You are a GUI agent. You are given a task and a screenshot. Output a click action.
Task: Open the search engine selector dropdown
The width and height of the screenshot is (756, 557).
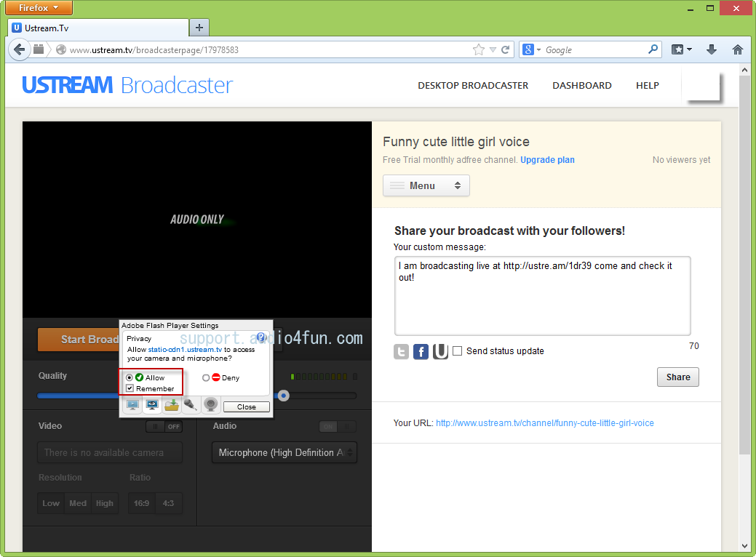click(x=532, y=49)
